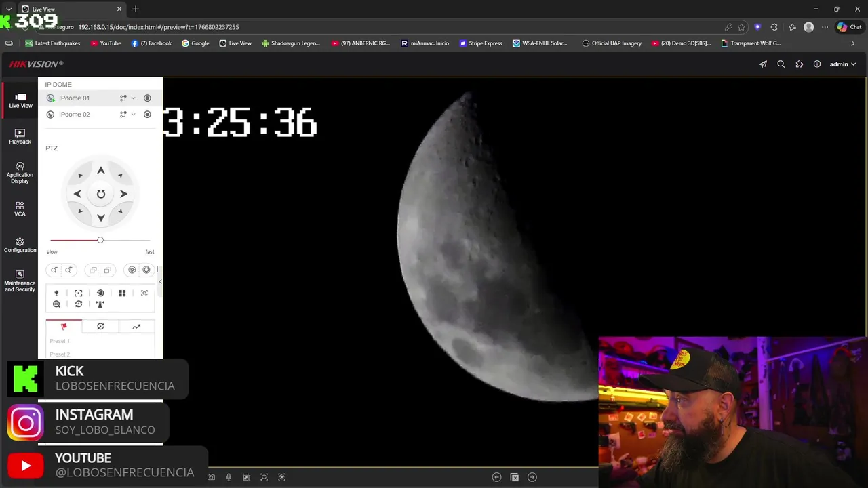Open the Configuration section
This screenshot has width=868, height=488.
(20, 245)
